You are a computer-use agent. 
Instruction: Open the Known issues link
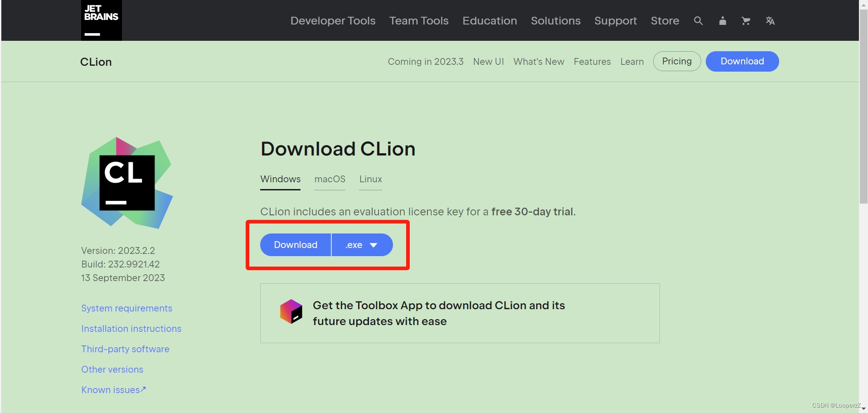pos(113,389)
